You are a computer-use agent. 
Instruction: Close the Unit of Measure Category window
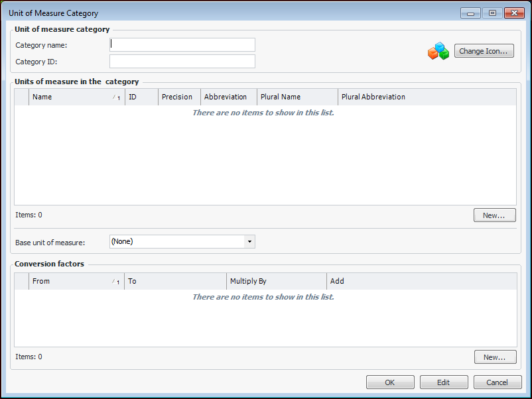pos(514,13)
